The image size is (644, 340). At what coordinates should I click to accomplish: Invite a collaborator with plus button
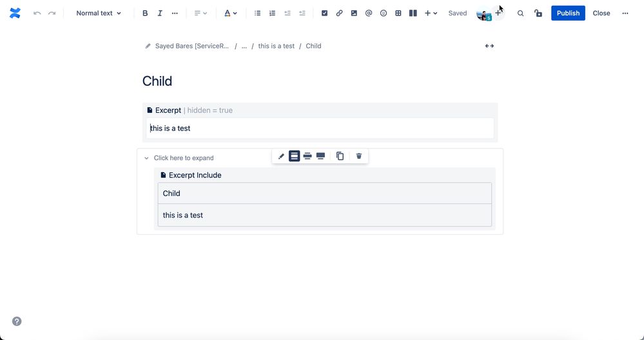point(498,13)
